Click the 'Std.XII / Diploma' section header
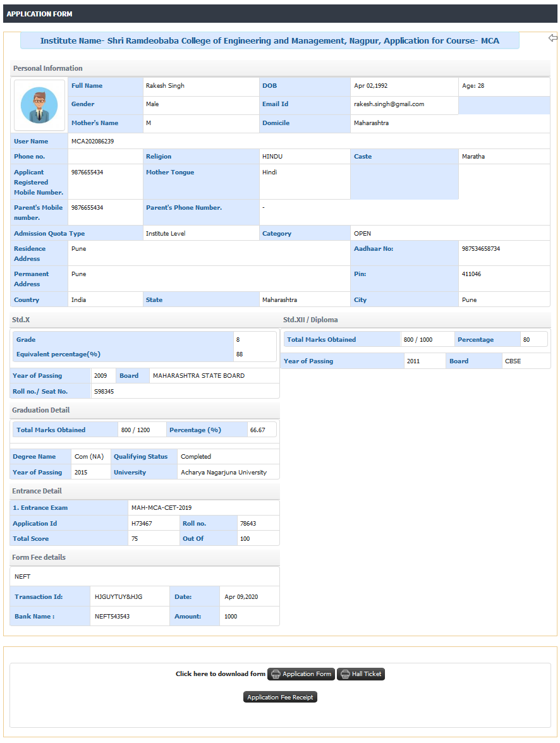Screen dimensions: 560x743 [310, 320]
